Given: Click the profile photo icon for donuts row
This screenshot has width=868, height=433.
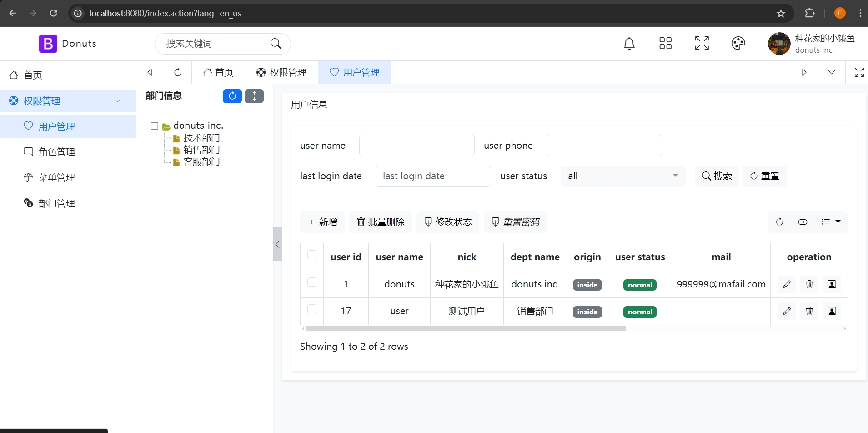Looking at the screenshot, I should coord(832,284).
